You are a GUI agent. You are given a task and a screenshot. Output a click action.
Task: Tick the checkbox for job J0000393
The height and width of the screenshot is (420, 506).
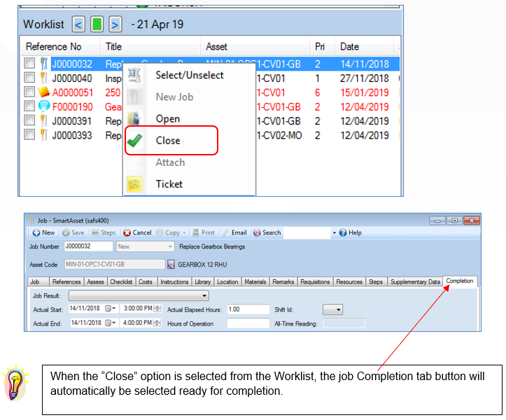(29, 134)
